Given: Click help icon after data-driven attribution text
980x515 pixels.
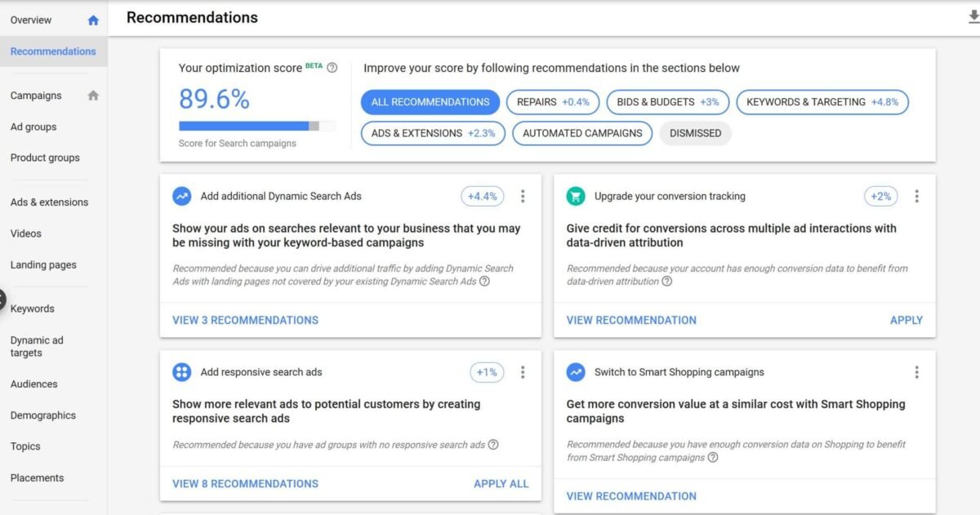Looking at the screenshot, I should tap(666, 281).
